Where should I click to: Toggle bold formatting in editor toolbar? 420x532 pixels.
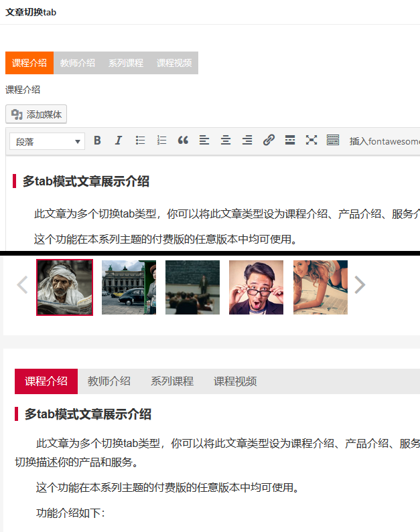coord(97,140)
